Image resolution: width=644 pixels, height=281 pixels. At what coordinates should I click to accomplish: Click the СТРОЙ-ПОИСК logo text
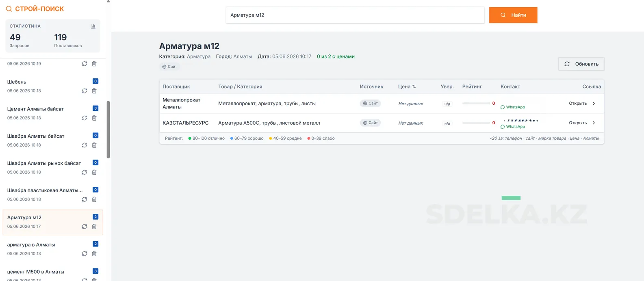(39, 9)
